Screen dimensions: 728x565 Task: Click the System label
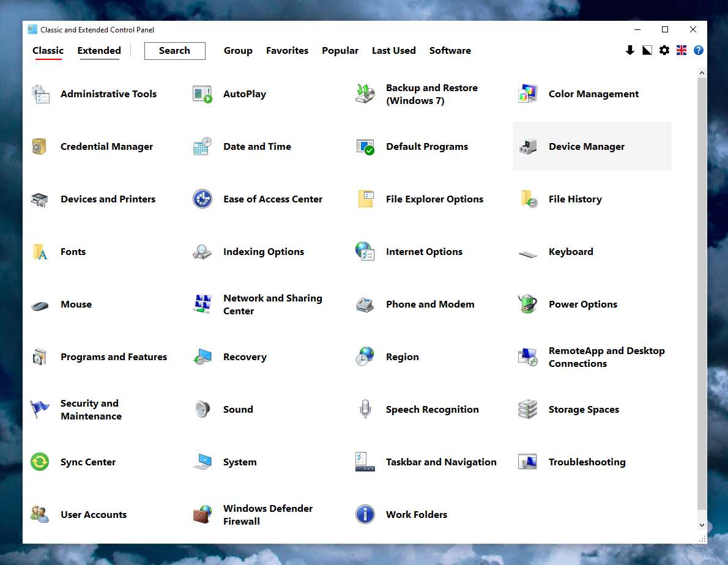point(240,462)
